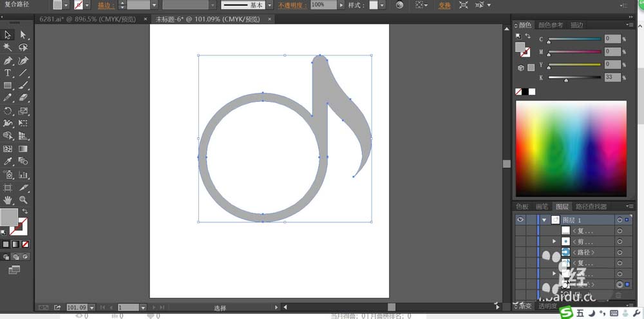Image resolution: width=644 pixels, height=319 pixels.
Task: Pick a color from the spectrum
Action: pos(571,148)
